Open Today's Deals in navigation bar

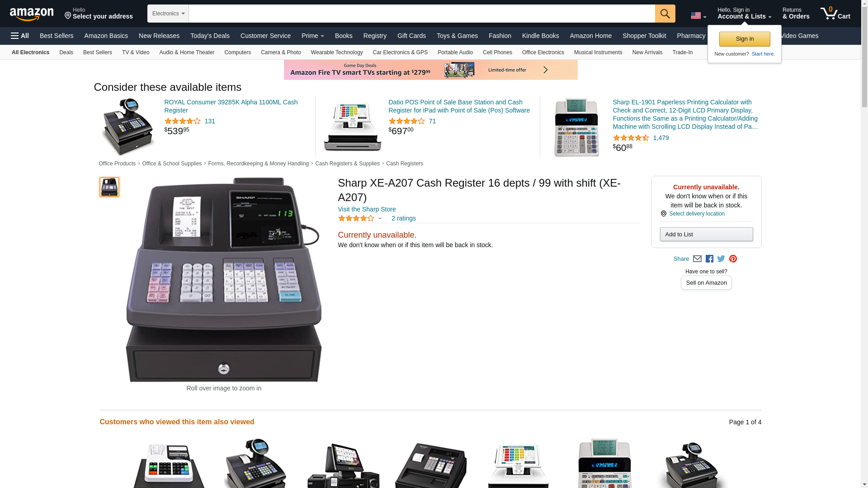(210, 36)
